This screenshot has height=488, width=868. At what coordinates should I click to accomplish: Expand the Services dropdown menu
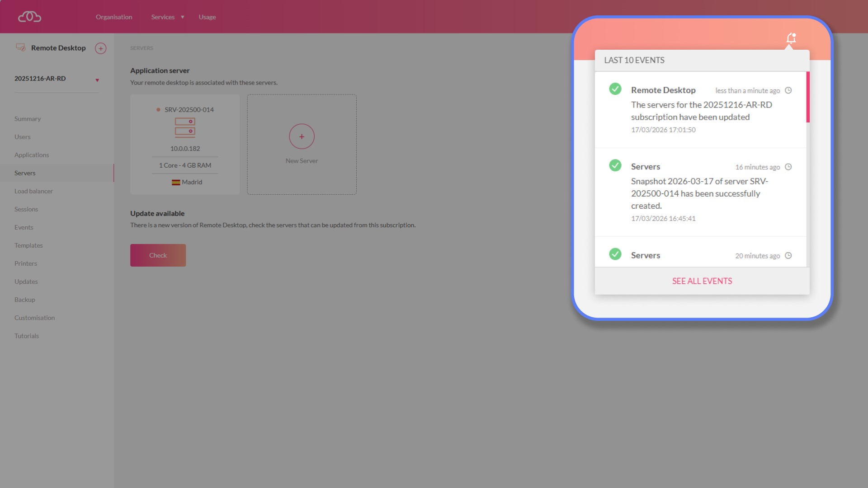[167, 17]
